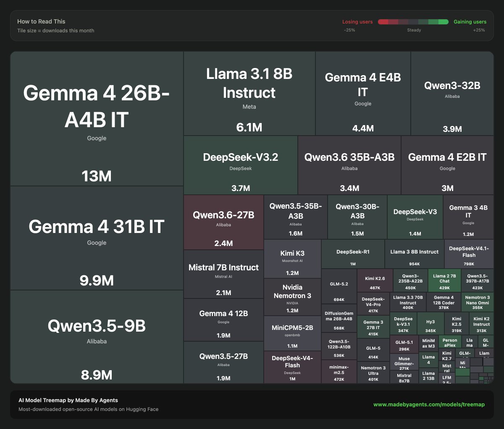Open the DeepSeek-V3.1 tile
Screen dimensions: 504x429
point(403,323)
